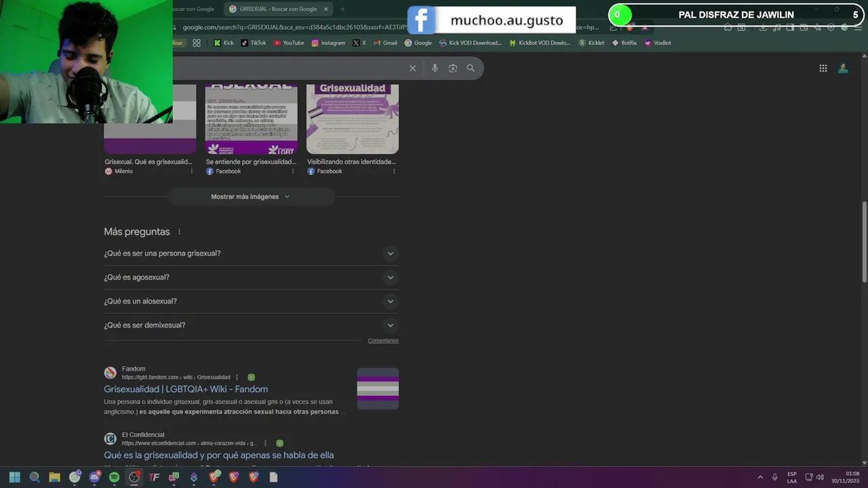The height and width of the screenshot is (488, 868).
Task: Open Kick bookmark
Action: click(224, 43)
